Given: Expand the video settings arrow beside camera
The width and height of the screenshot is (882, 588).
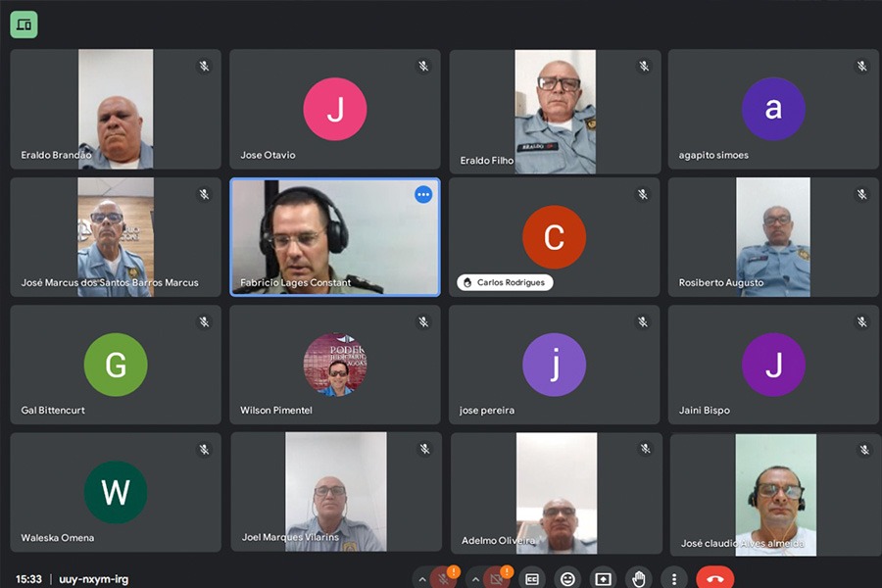Looking at the screenshot, I should (x=474, y=579).
